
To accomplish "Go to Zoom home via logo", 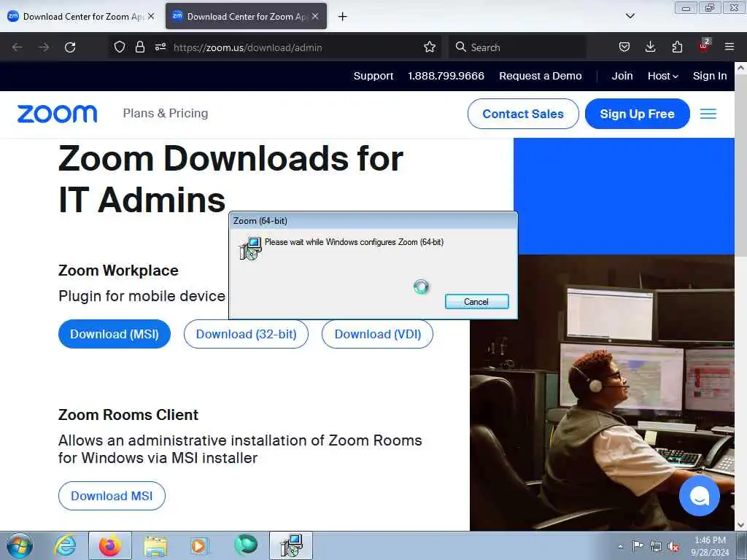I will 57,114.
